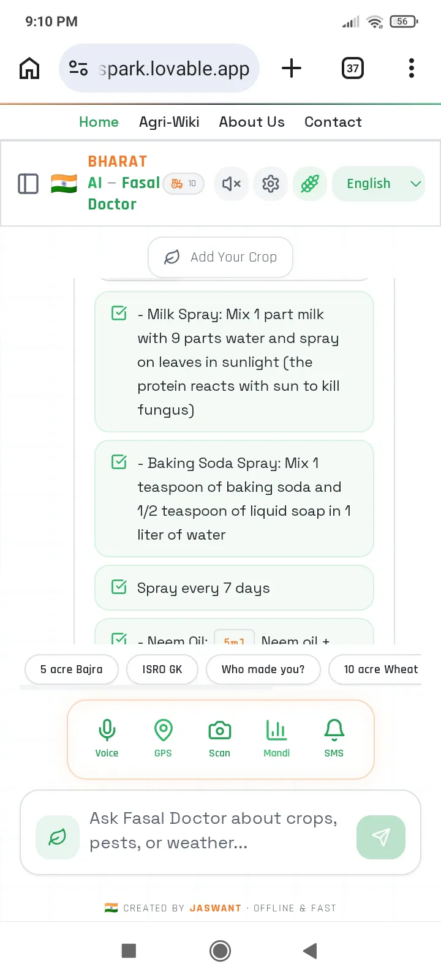Click the green wheat crop icon

[310, 183]
